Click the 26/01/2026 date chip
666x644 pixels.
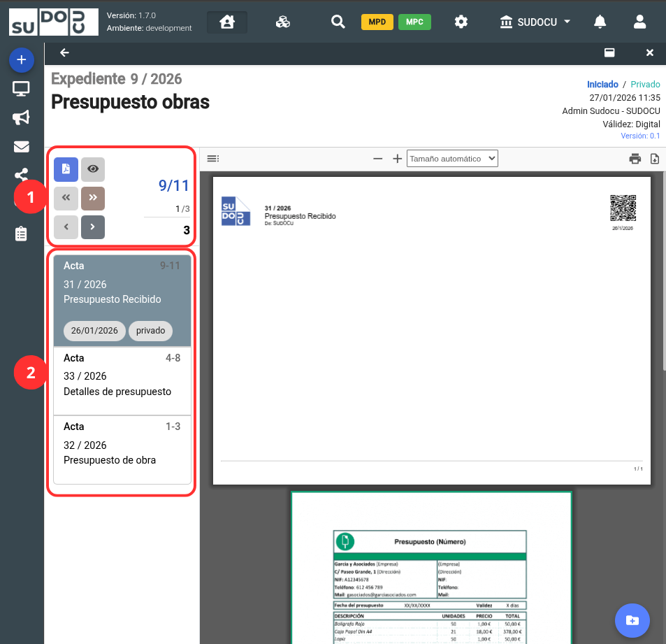pyautogui.click(x=94, y=331)
